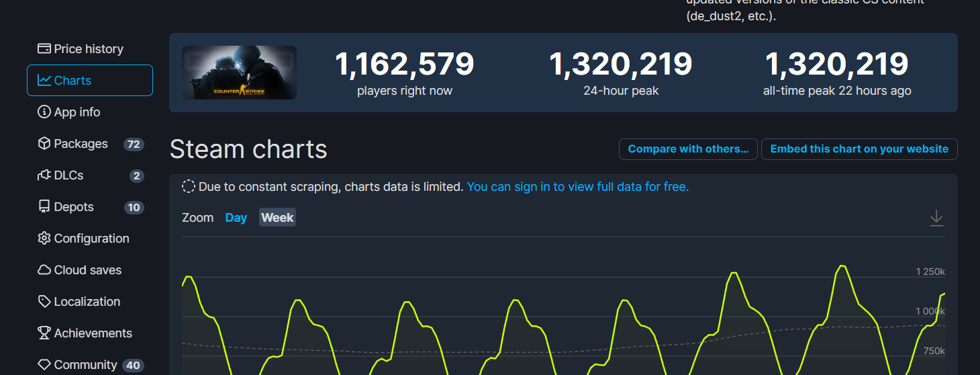Screen dimensions: 980x375
Task: Click the App info circle icon
Action: click(44, 112)
